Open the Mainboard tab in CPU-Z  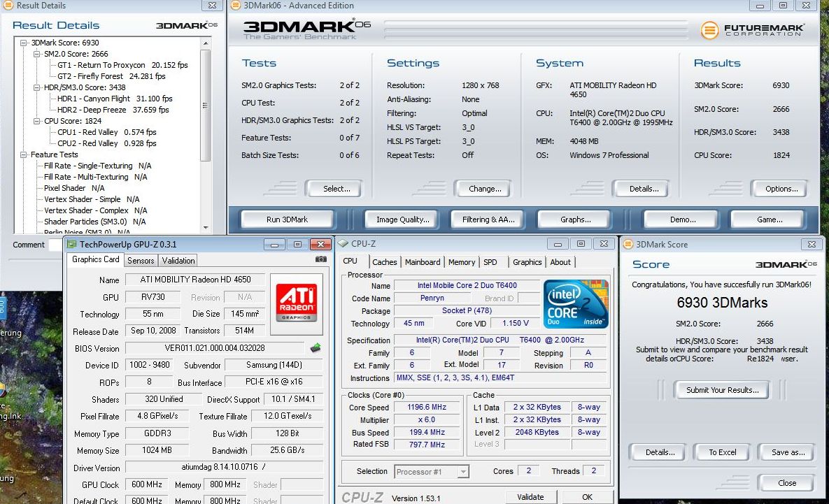423,262
